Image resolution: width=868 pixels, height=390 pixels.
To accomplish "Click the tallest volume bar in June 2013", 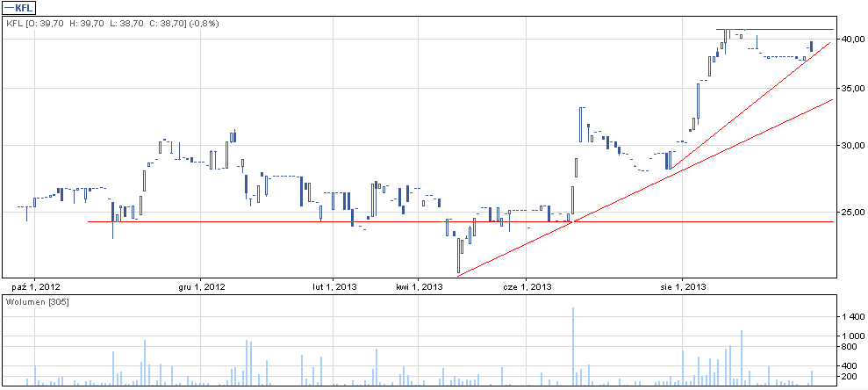I will tap(573, 346).
